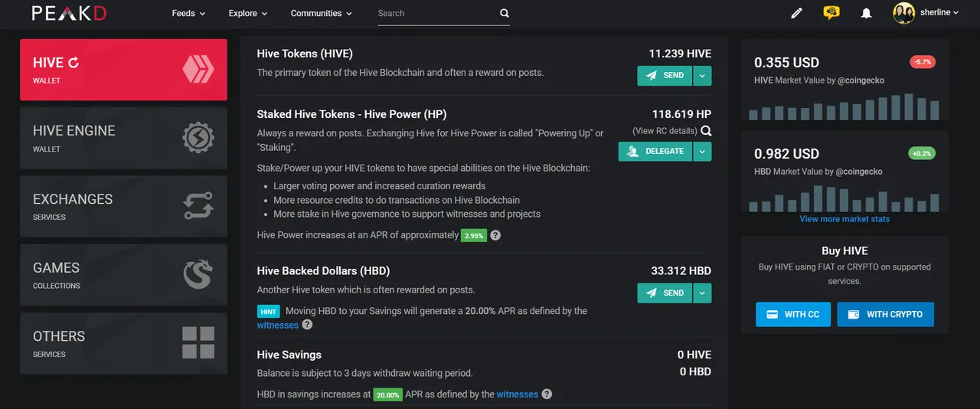Click the PeakD logo
The width and height of the screenshot is (980, 409).
(x=69, y=13)
